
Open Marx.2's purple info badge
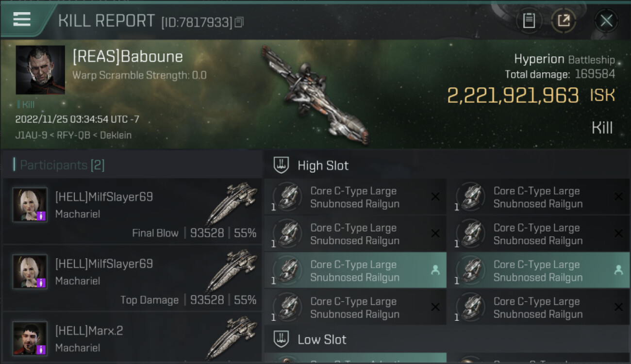(42, 350)
